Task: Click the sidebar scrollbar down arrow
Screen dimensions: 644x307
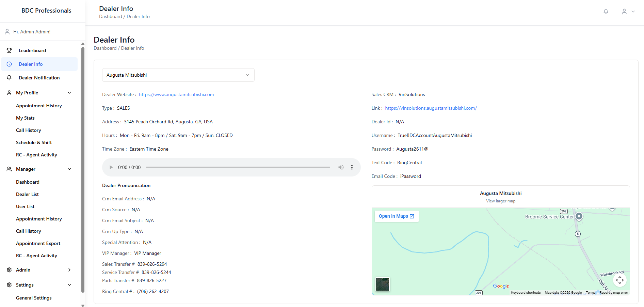Action: (83, 305)
